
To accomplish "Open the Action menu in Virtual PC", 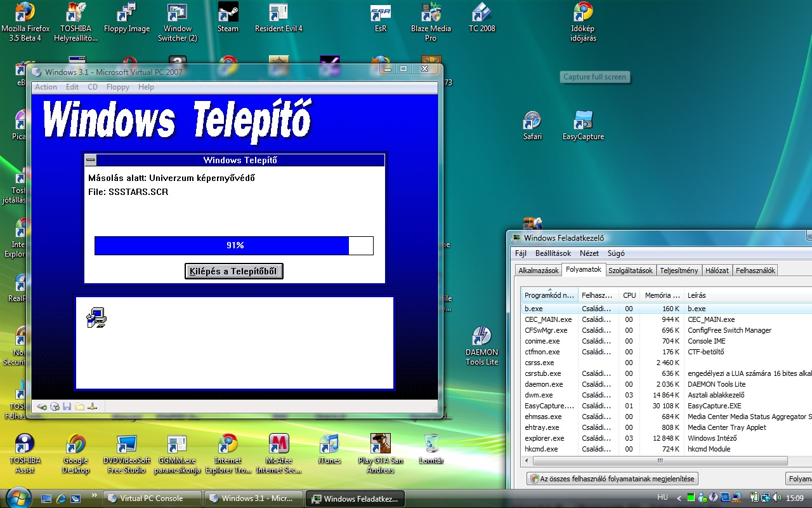I will 46,87.
